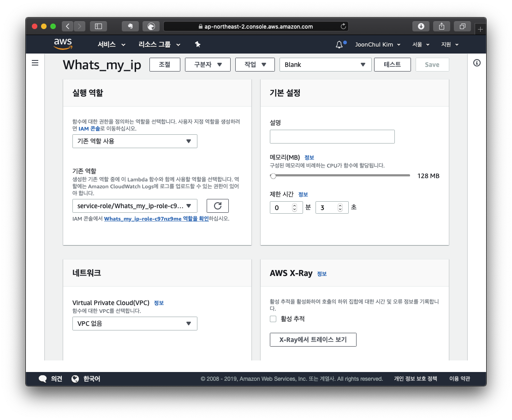Click the 설명 description input field
The width and height of the screenshot is (512, 420).
pyautogui.click(x=332, y=137)
